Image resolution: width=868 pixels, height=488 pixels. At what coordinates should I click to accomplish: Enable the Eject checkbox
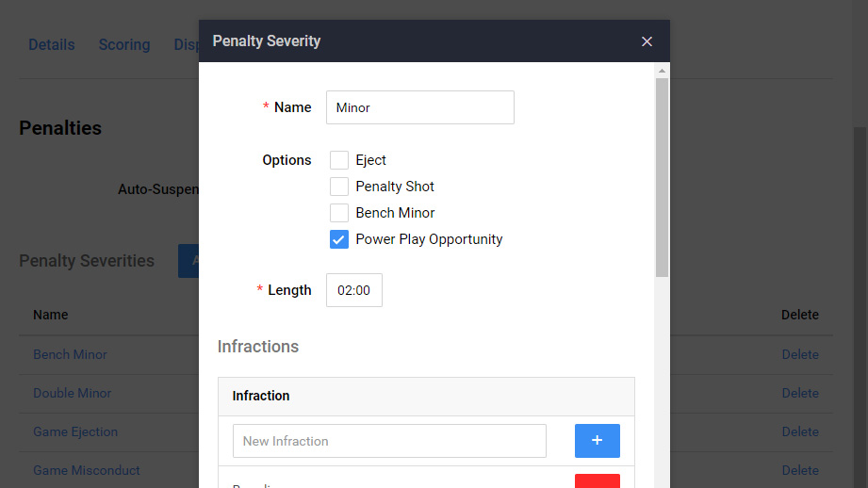(x=338, y=160)
